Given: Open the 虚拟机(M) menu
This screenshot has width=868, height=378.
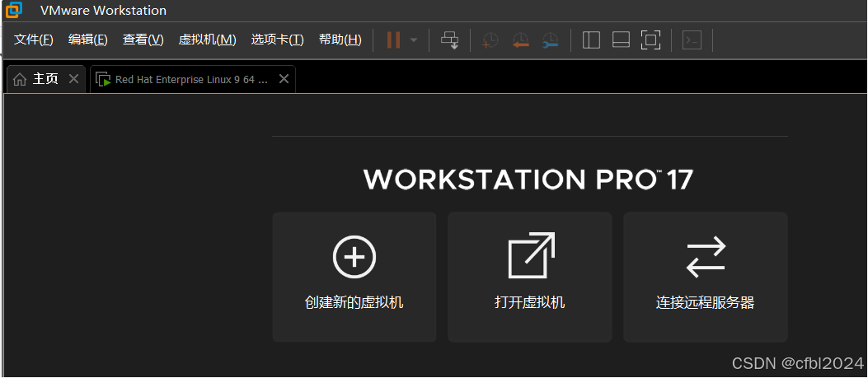Looking at the screenshot, I should (208, 40).
